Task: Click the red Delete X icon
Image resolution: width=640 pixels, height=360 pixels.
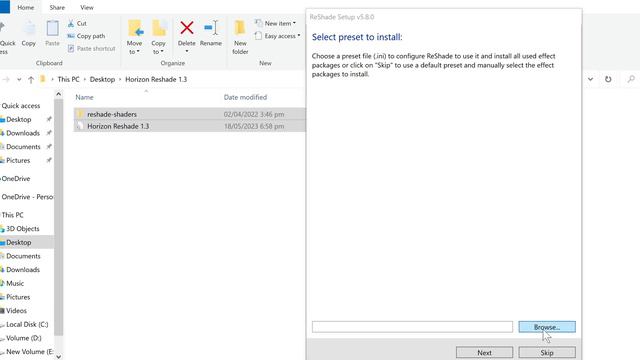Action: point(187,28)
